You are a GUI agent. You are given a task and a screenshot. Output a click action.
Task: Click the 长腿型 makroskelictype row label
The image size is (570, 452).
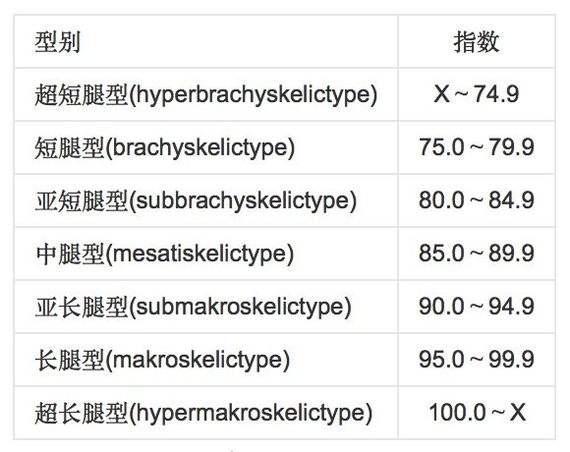(x=162, y=360)
